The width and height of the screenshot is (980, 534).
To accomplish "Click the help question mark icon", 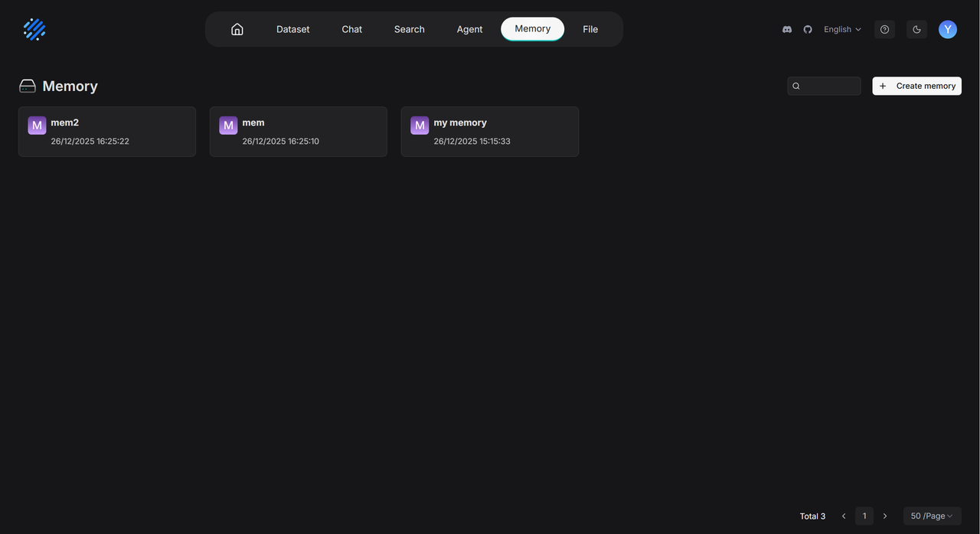I will [x=884, y=29].
